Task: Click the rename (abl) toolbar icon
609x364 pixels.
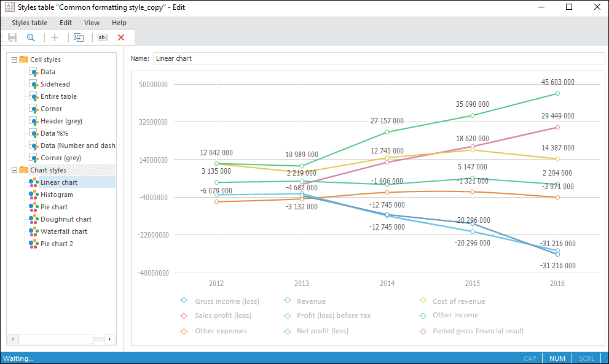Action: coord(103,37)
